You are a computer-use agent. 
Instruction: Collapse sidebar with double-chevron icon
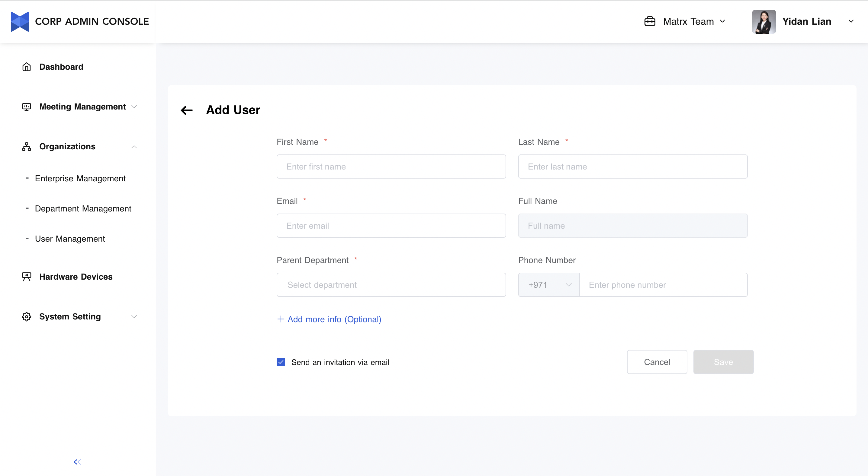(78, 462)
